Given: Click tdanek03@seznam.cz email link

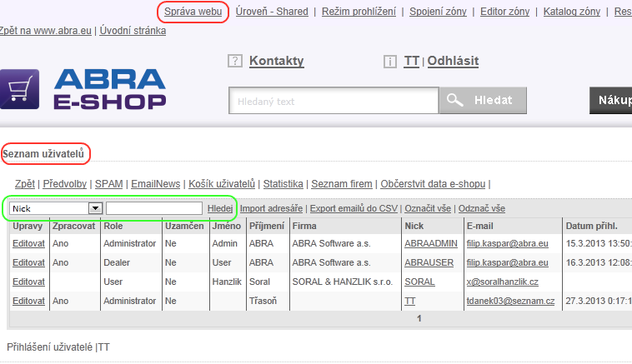Looking at the screenshot, I should click(510, 301).
